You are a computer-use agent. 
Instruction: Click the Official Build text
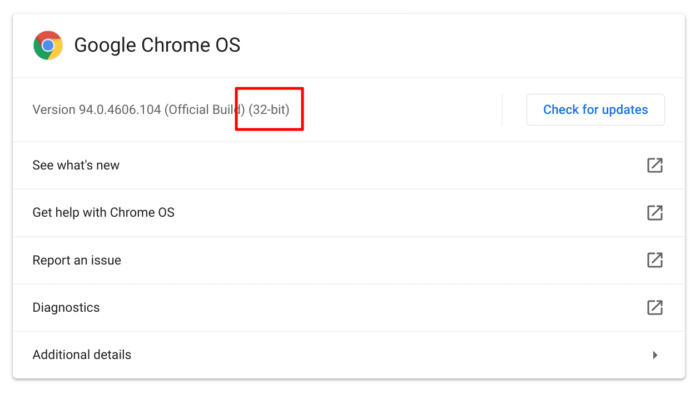coord(204,110)
